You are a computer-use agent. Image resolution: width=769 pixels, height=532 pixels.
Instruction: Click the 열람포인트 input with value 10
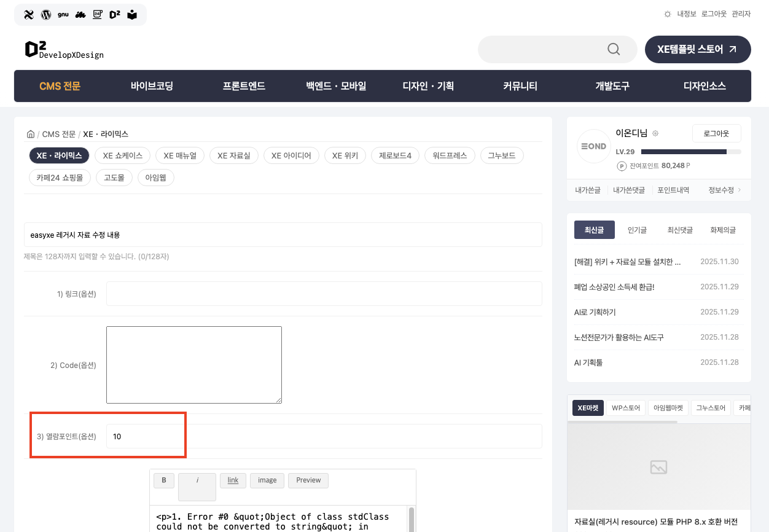coord(324,436)
